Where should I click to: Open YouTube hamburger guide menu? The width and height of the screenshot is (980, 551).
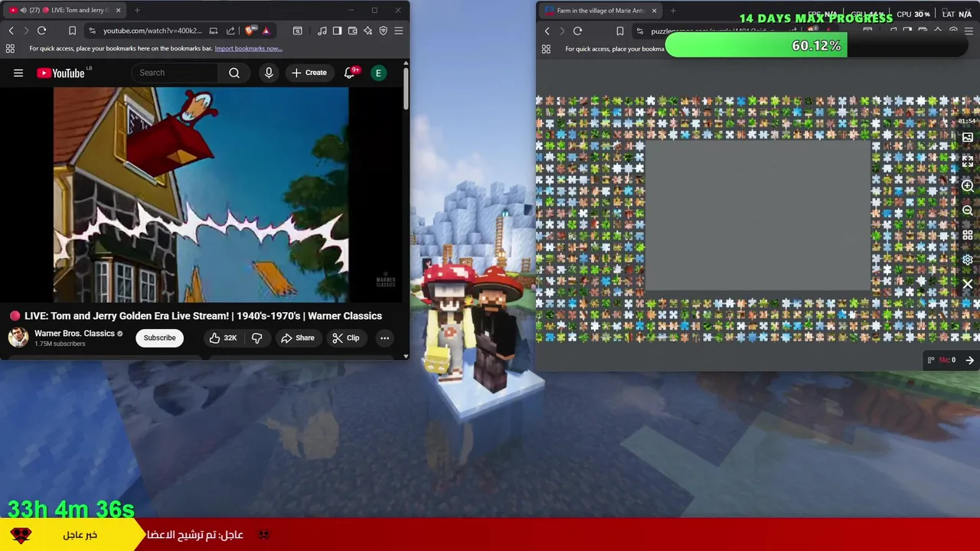coord(18,73)
